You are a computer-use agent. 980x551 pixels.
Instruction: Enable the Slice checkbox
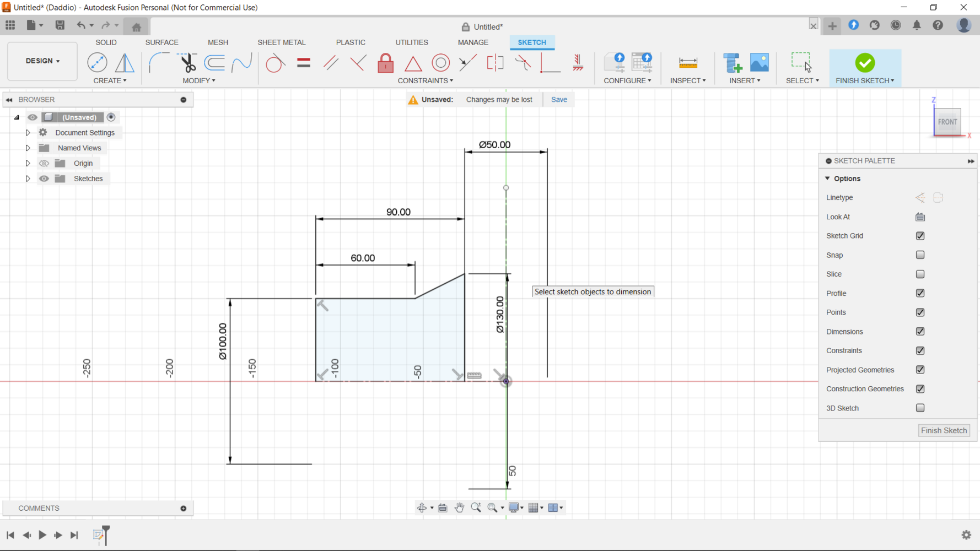click(920, 274)
